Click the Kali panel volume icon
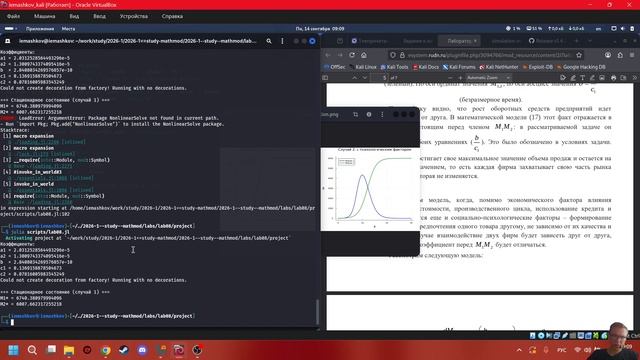The image size is (640, 360). coord(622,29)
